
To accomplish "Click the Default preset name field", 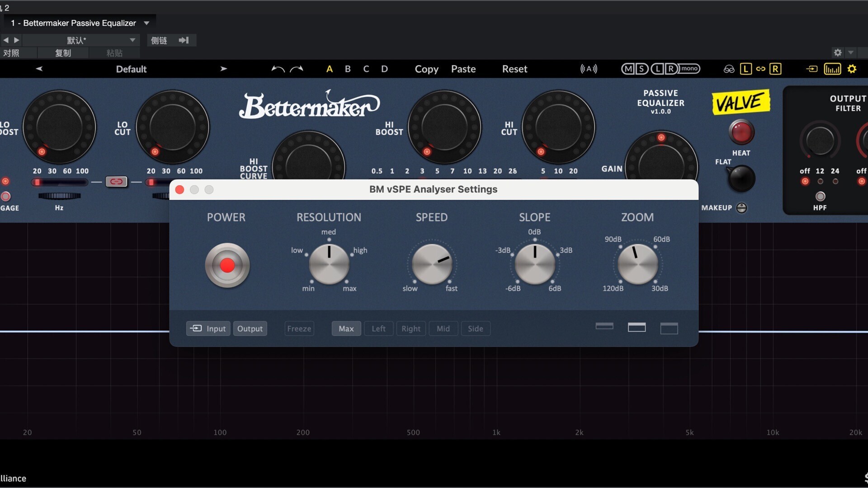I will click(131, 69).
